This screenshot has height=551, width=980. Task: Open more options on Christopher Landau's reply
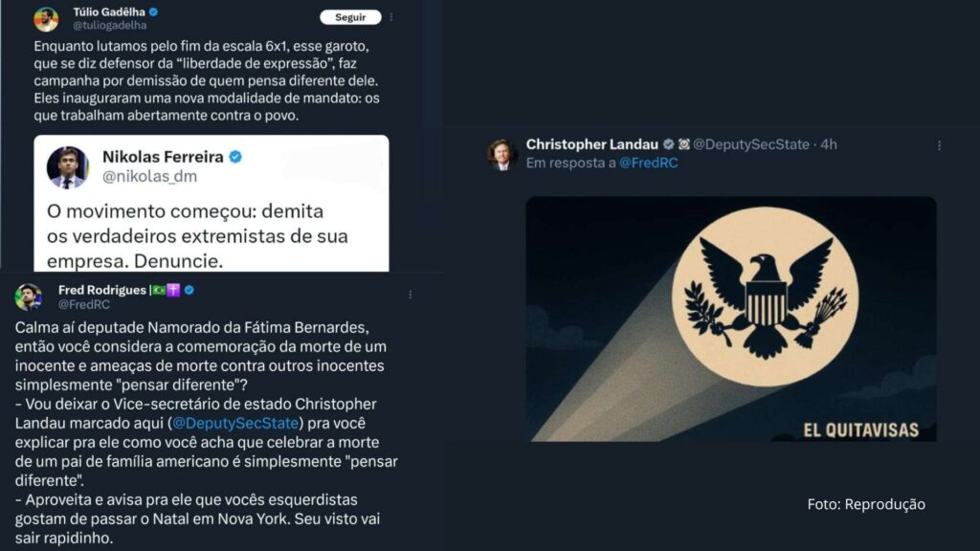tap(940, 145)
